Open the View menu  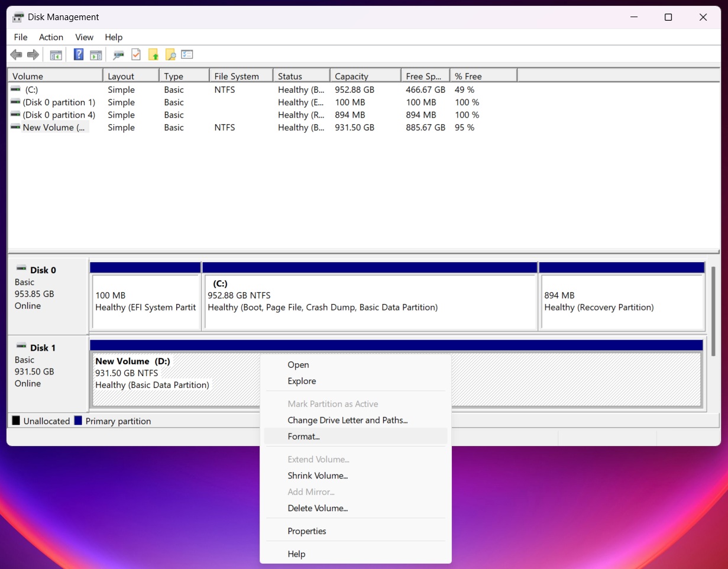pyautogui.click(x=84, y=37)
